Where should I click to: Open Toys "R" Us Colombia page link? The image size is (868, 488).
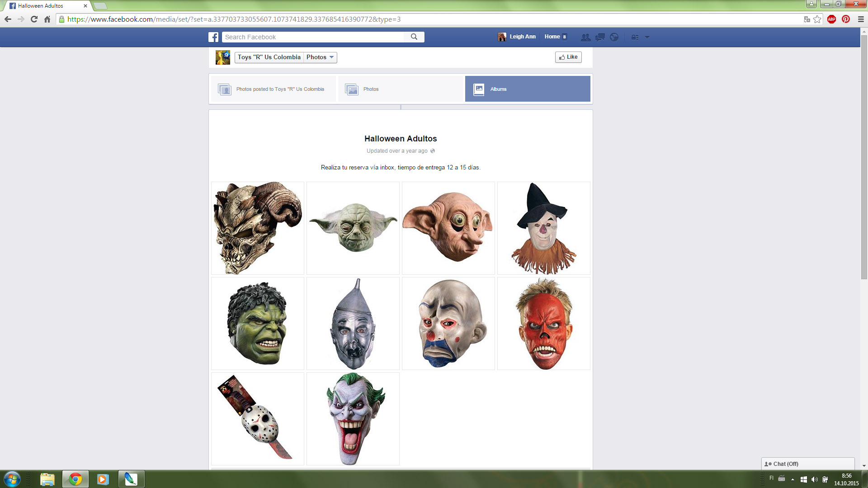[269, 57]
